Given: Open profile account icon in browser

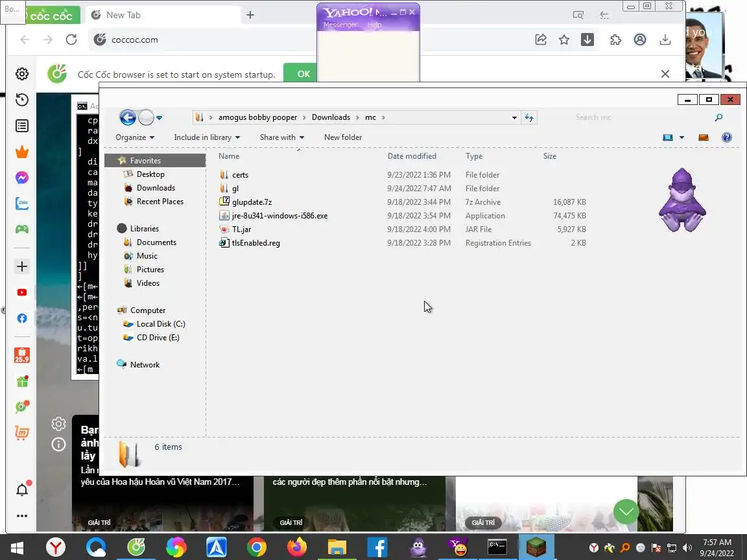Looking at the screenshot, I should click(x=640, y=40).
